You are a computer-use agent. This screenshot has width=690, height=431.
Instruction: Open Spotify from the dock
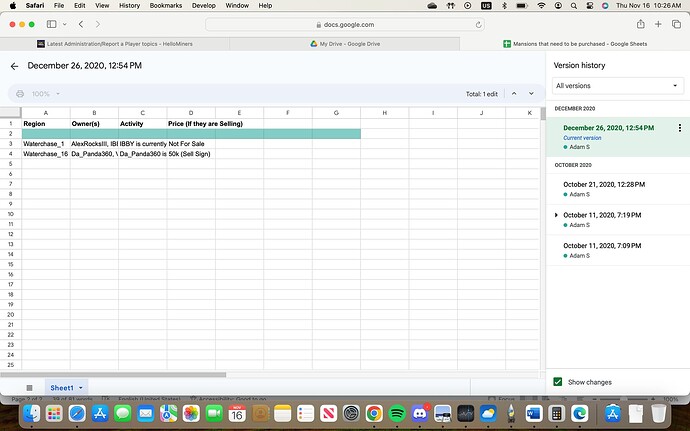tap(397, 413)
